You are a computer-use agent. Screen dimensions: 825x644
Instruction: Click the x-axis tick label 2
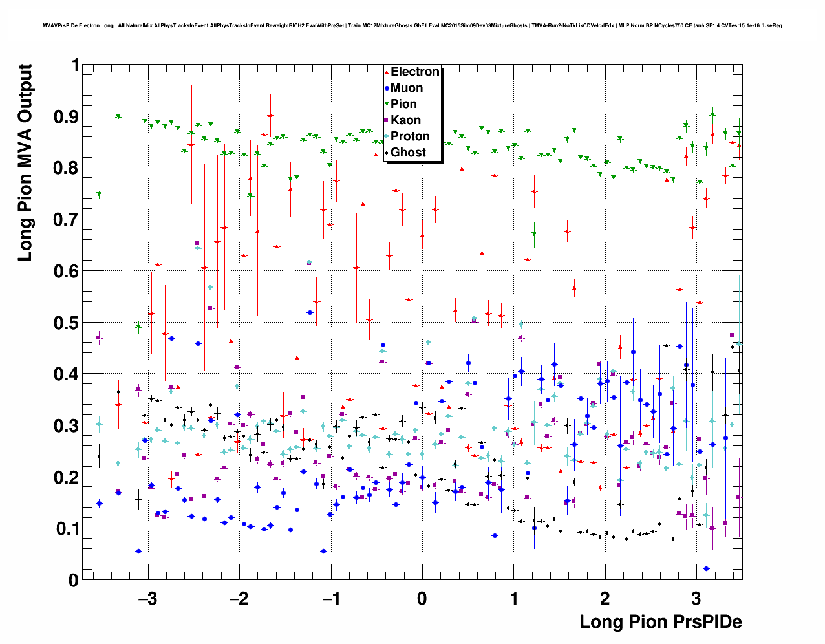click(x=605, y=598)
